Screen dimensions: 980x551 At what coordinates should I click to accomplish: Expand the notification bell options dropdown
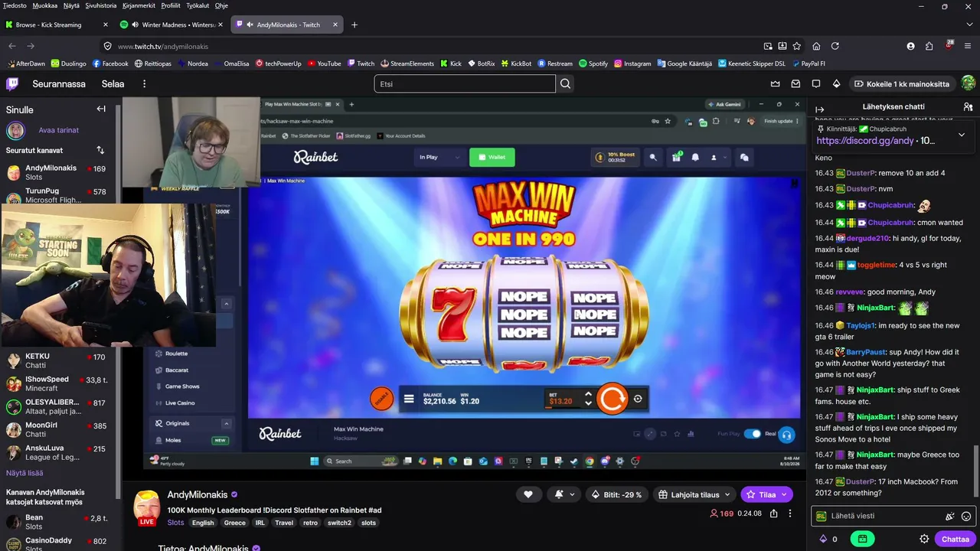coord(563,494)
